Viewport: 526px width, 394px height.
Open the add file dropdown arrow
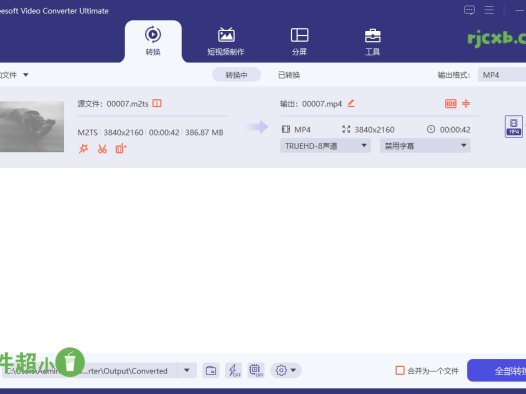tap(26, 75)
